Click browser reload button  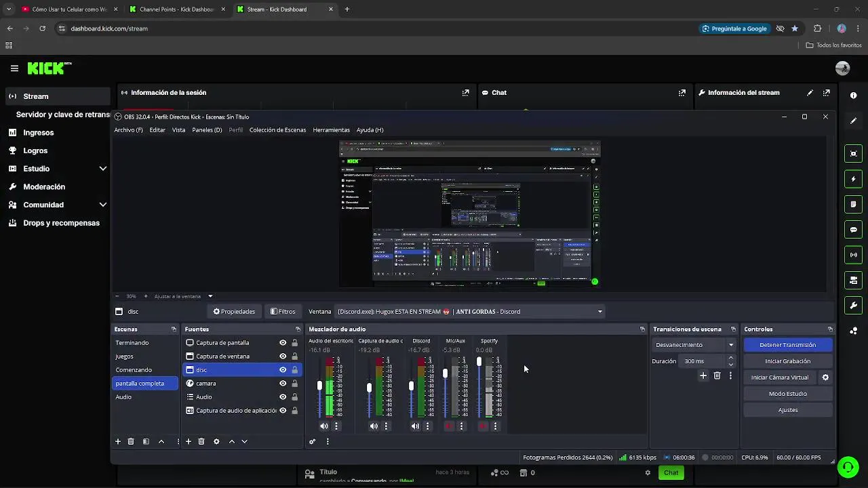point(42,28)
